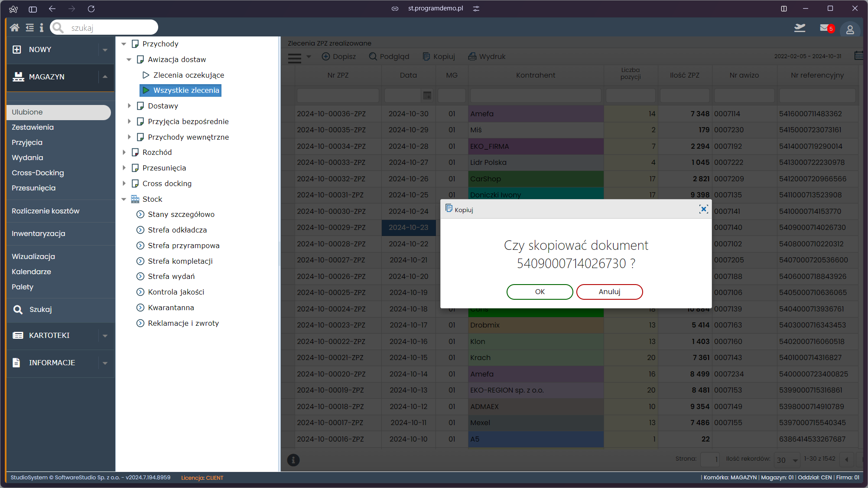This screenshot has width=868, height=488.
Task: Select Ulubione in the sidebar menu
Action: click(x=59, y=112)
